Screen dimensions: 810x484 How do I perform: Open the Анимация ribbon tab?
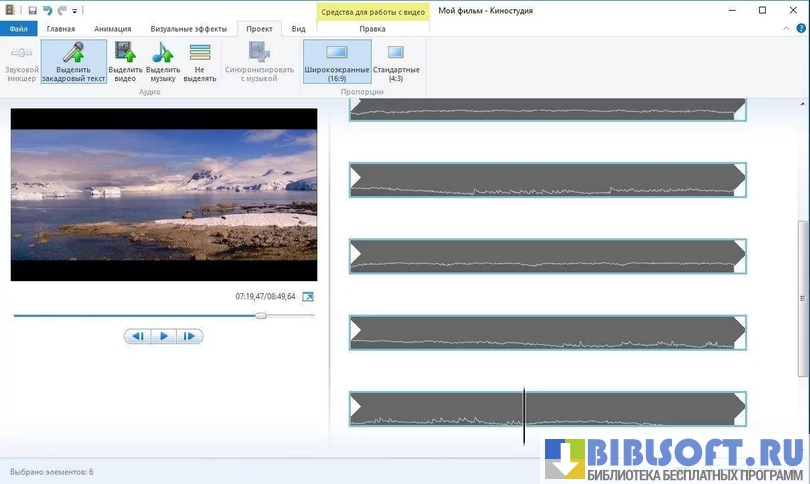[x=112, y=29]
